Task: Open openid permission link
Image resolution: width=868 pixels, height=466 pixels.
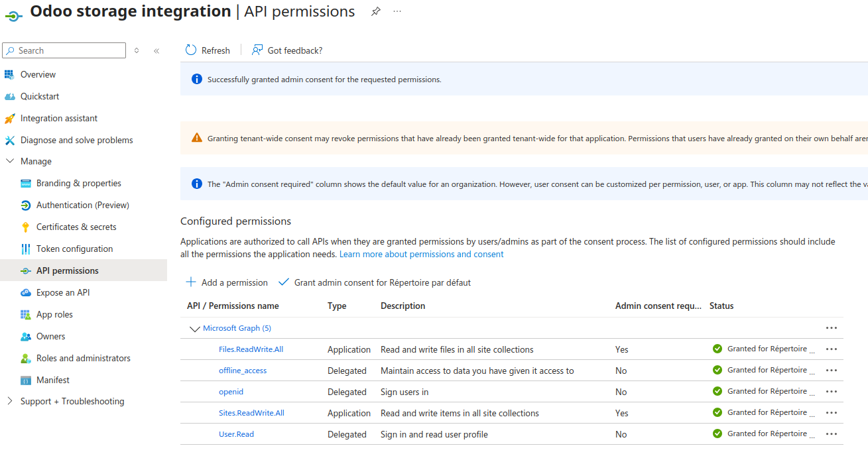Action: [231, 392]
